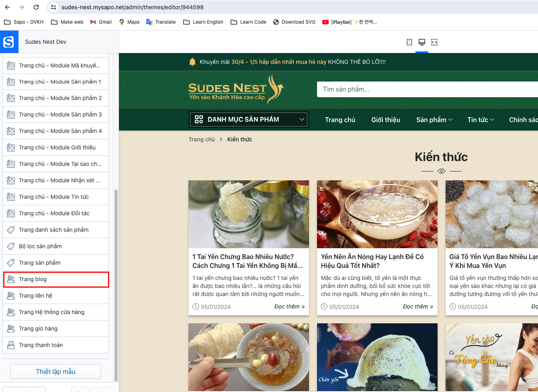Open Giới thiệu menu item
The height and width of the screenshot is (392, 538).
point(386,120)
